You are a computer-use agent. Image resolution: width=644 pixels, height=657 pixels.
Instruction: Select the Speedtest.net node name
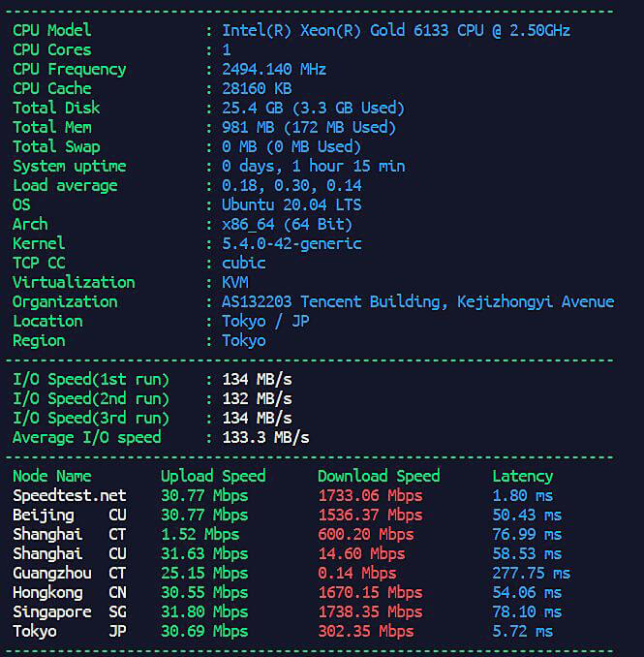pyautogui.click(x=70, y=496)
